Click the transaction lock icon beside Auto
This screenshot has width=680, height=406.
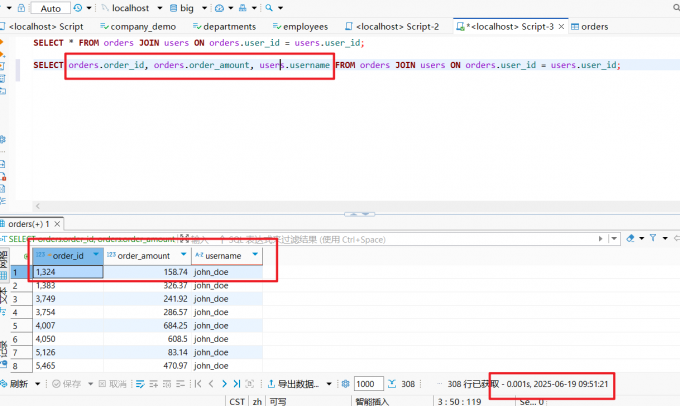coord(21,8)
